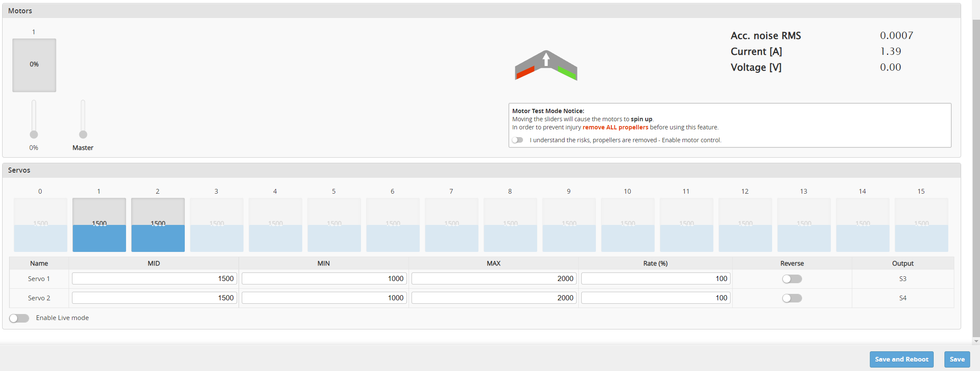Click the 'Servos' panel header
Image resolution: width=980 pixels, height=371 pixels.
481,170
